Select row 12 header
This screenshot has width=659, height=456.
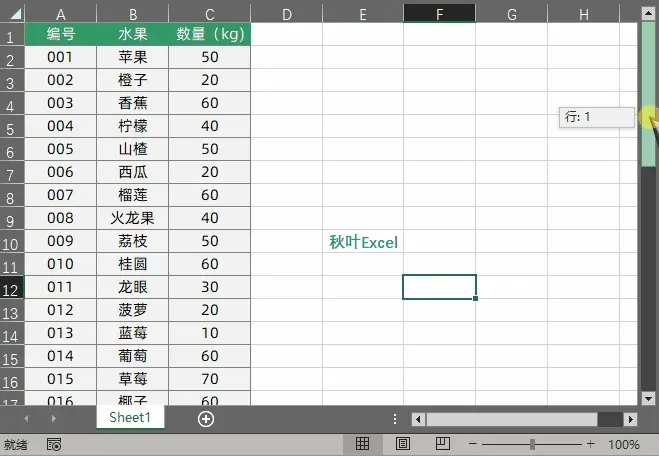pos(10,288)
